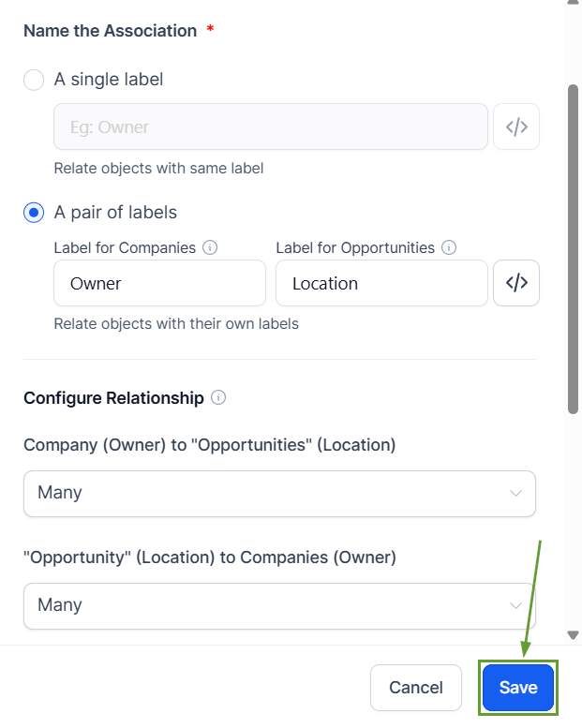Click code icon beside the single label field
Viewport: 582px width, 728px height.
tap(516, 127)
